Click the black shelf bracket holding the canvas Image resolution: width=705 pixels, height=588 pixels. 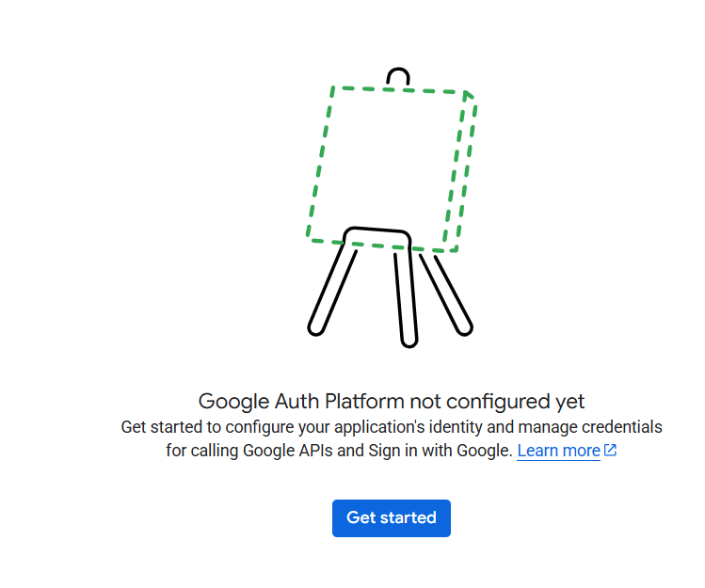pyautogui.click(x=377, y=235)
